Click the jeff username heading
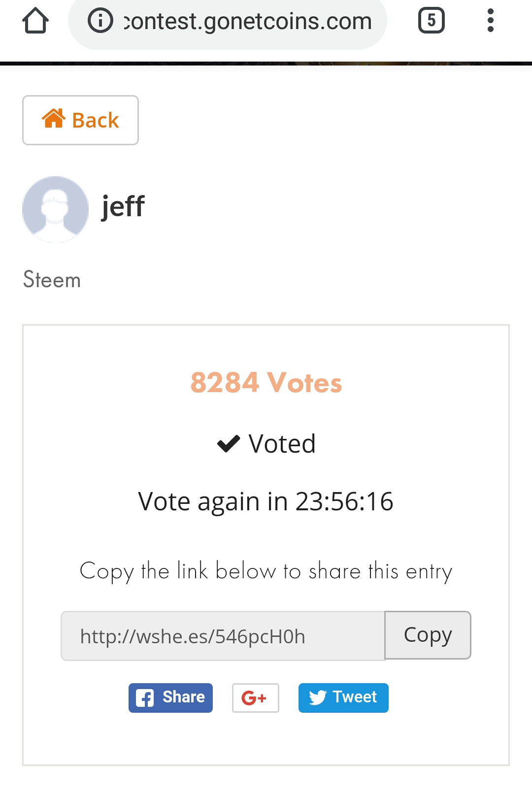 click(x=123, y=206)
